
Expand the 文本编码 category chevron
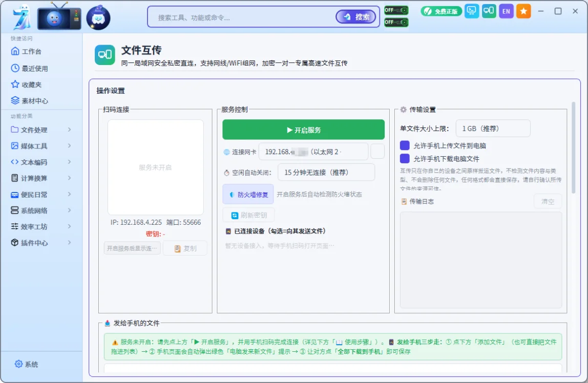[69, 162]
